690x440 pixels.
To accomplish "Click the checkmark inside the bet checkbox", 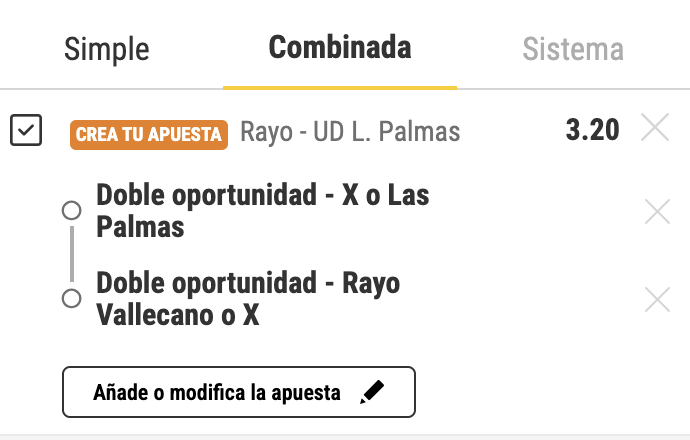I will [x=26, y=130].
